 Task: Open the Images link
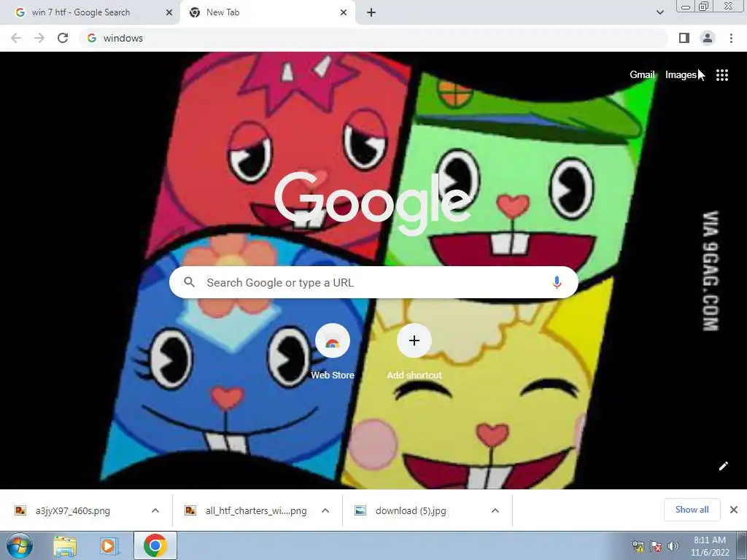coord(681,75)
